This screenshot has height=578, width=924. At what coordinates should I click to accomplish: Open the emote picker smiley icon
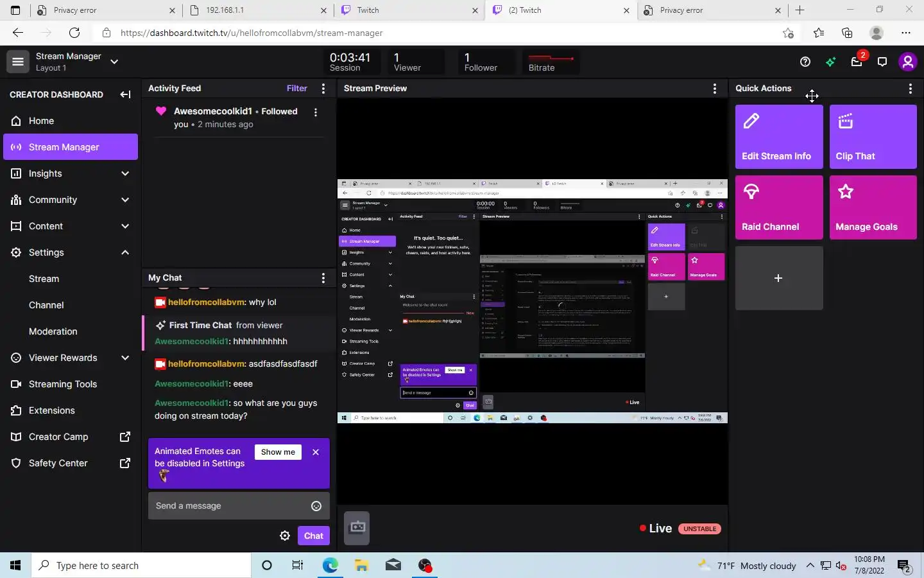click(316, 506)
